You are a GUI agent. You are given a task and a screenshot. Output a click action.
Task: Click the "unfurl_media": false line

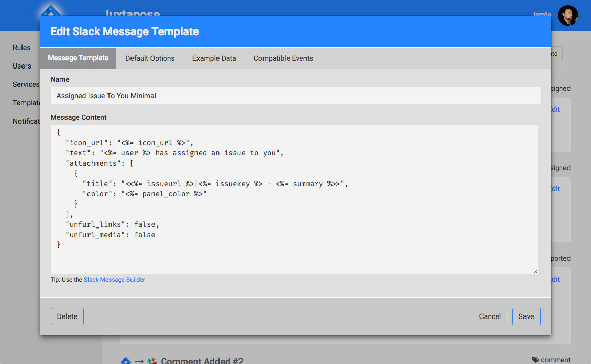click(x=111, y=235)
